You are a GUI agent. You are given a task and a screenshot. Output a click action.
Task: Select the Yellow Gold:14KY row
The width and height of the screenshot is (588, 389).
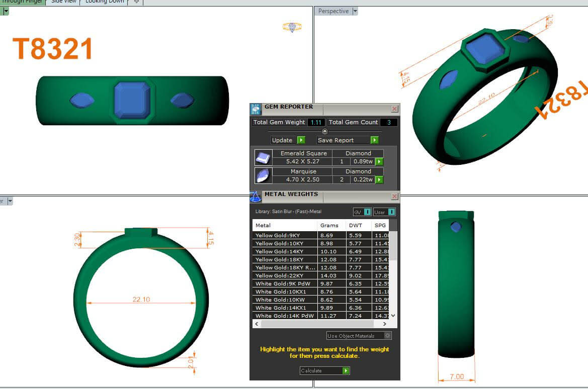click(284, 251)
